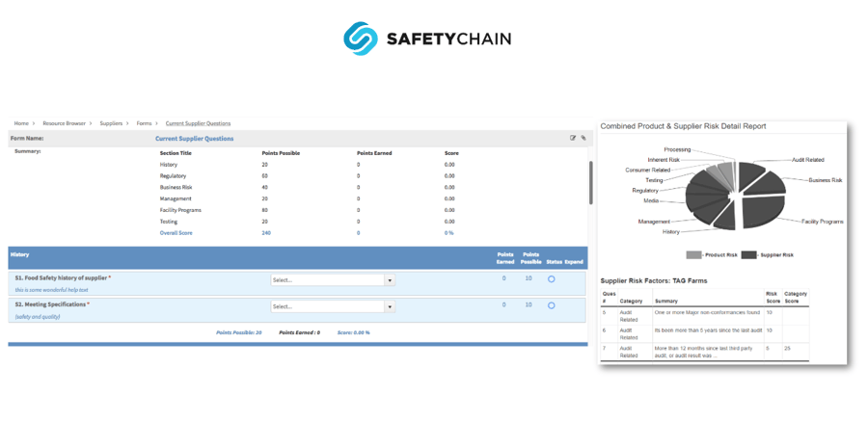Click Supplier Risk Factors: TAG Farms heading
This screenshot has width=868, height=421.
(x=654, y=280)
